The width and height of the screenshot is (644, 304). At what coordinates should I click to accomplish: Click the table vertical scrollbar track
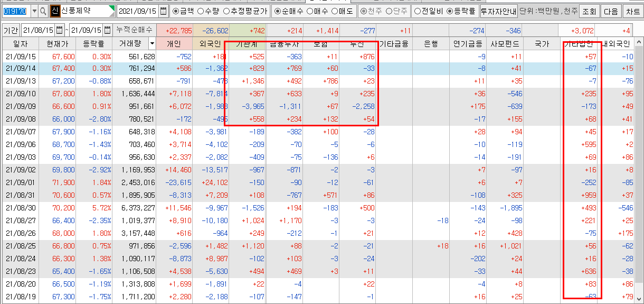[639, 169]
